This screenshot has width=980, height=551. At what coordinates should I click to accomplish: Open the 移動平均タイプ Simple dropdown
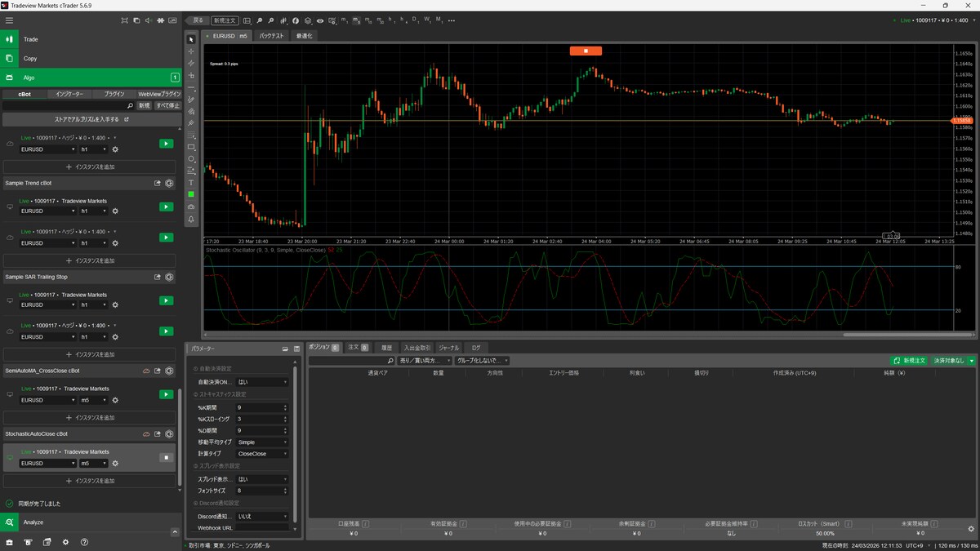point(262,442)
